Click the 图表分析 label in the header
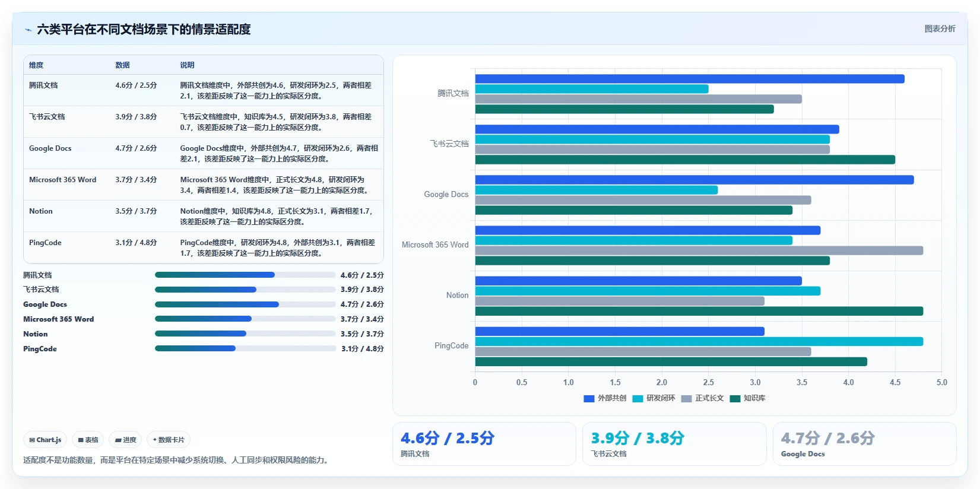The width and height of the screenshot is (980, 489). click(940, 28)
